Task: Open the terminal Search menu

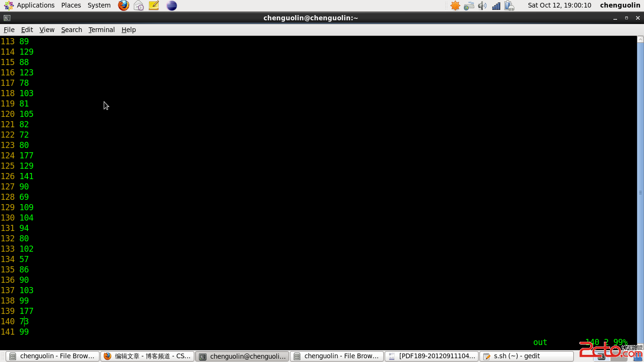Action: 72,30
